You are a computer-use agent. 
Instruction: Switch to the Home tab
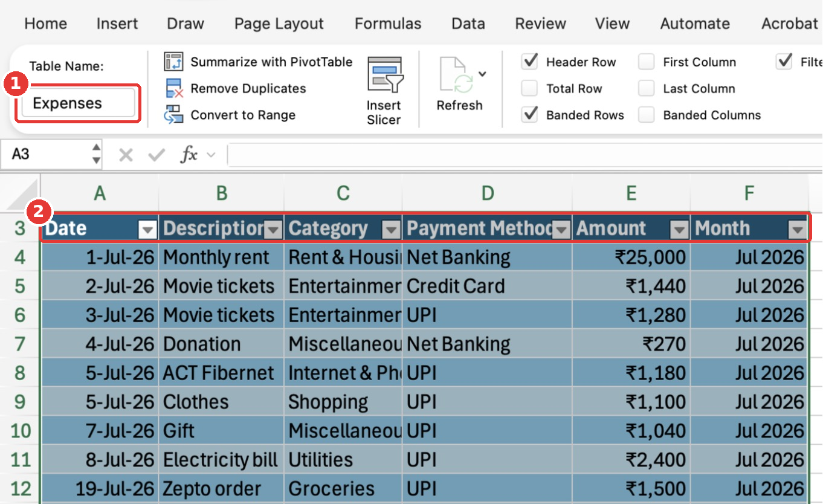[45, 24]
